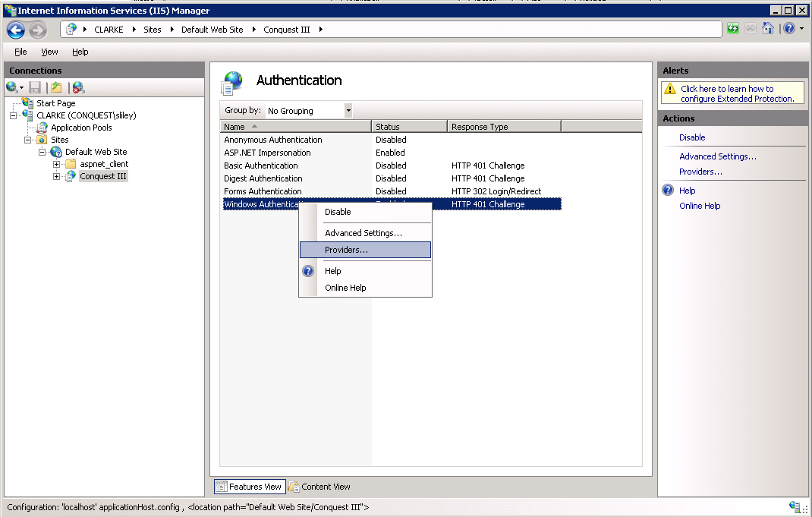This screenshot has height=517, width=812.
Task: Switch to the Features View tab
Action: 250,487
